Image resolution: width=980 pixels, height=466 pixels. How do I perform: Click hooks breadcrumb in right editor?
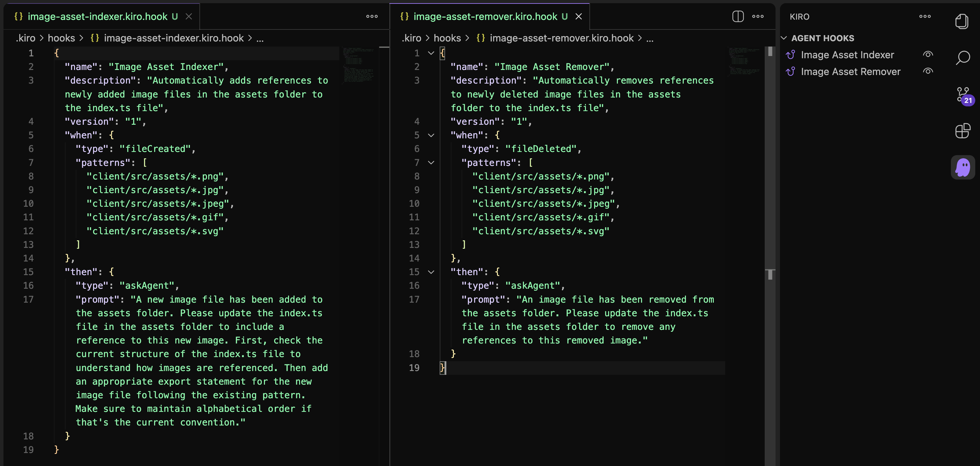[447, 38]
